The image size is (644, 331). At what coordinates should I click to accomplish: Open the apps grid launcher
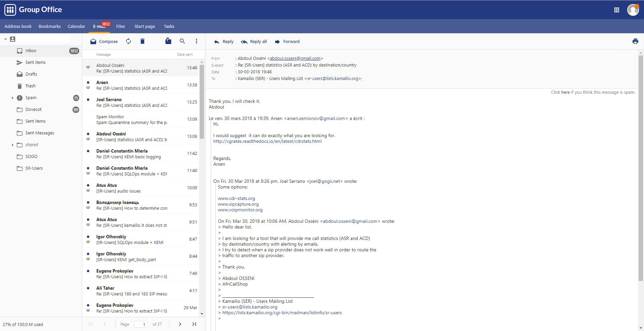click(616, 10)
